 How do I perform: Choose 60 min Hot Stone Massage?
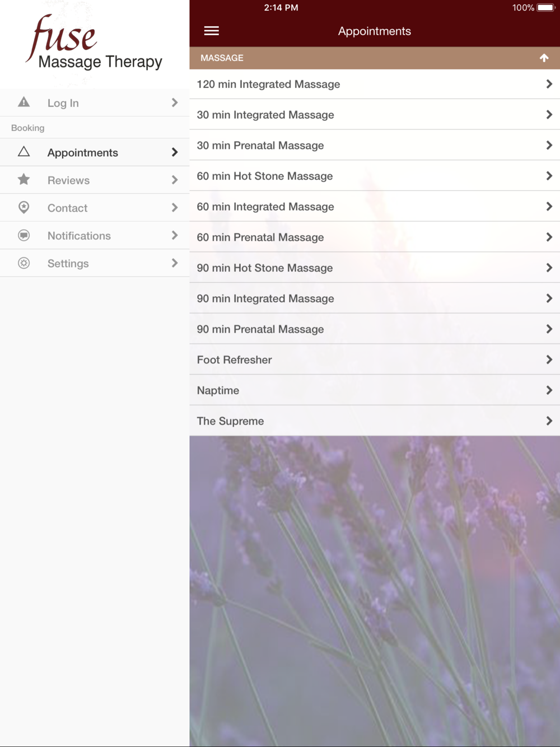point(375,176)
